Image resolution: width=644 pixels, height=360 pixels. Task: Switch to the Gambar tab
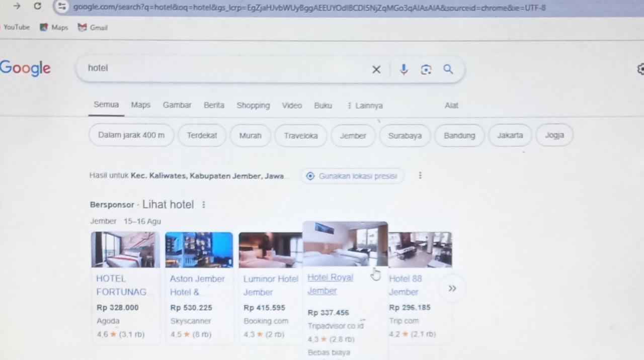click(x=177, y=105)
